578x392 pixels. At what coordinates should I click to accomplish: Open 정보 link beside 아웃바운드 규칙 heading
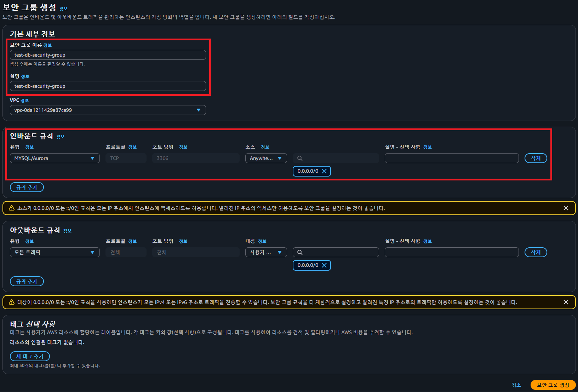[x=67, y=231]
